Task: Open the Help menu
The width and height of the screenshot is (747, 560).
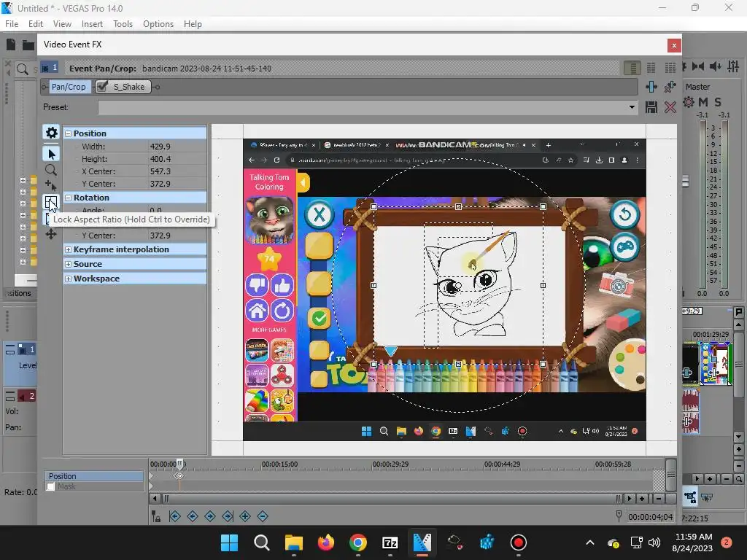Action: click(193, 24)
